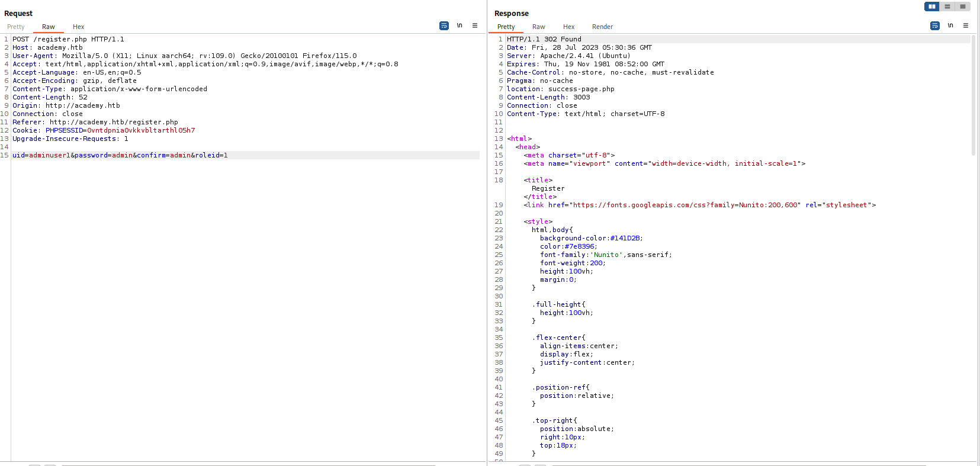The image size is (980, 466).
Task: Click the Host: academy.htb header
Action: (x=47, y=47)
